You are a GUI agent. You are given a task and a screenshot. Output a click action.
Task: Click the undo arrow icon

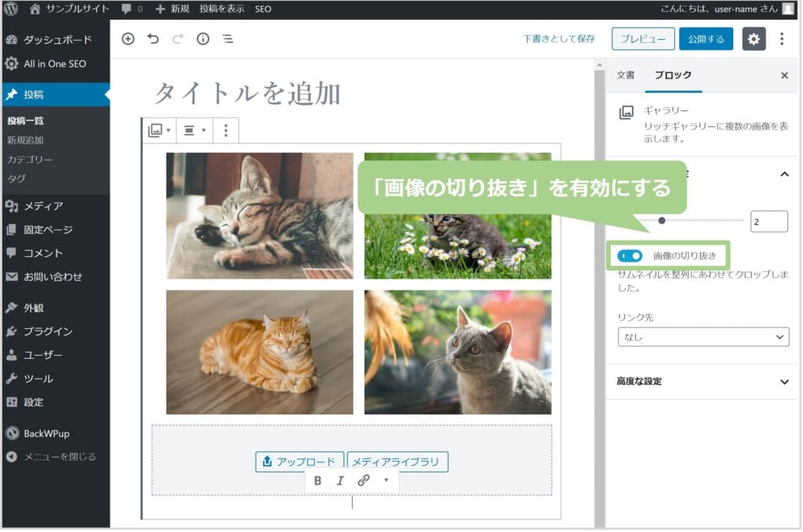click(x=153, y=39)
